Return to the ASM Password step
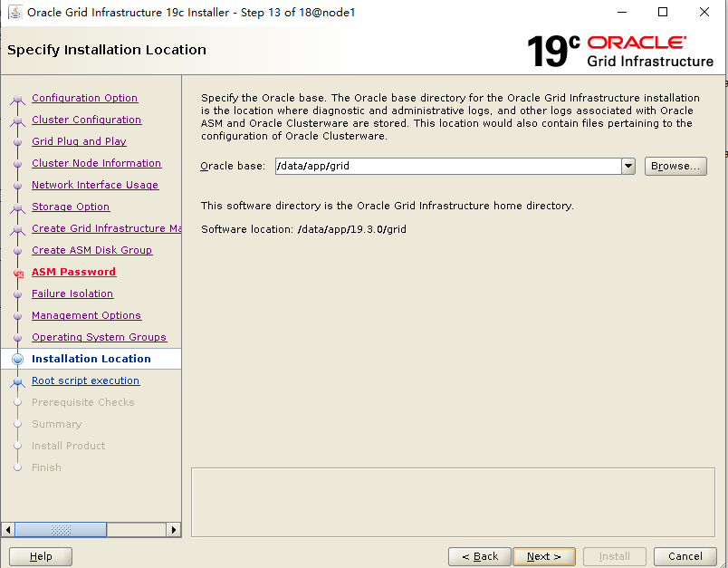The height and width of the screenshot is (568, 728). tap(73, 272)
